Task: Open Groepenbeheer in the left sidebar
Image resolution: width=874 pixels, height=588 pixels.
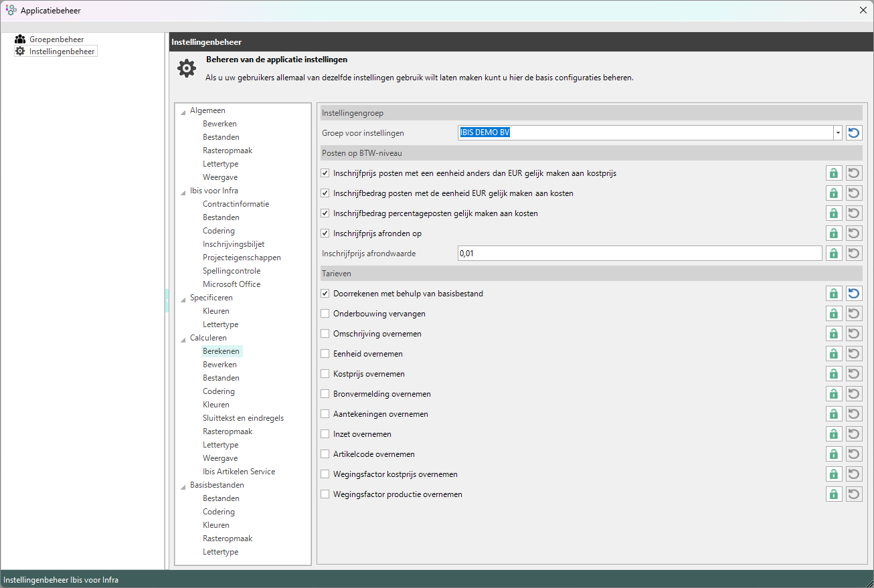Action: pyautogui.click(x=56, y=39)
